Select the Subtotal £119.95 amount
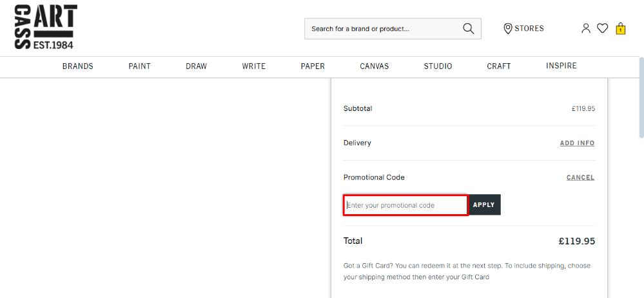This screenshot has width=644, height=298. coord(583,109)
